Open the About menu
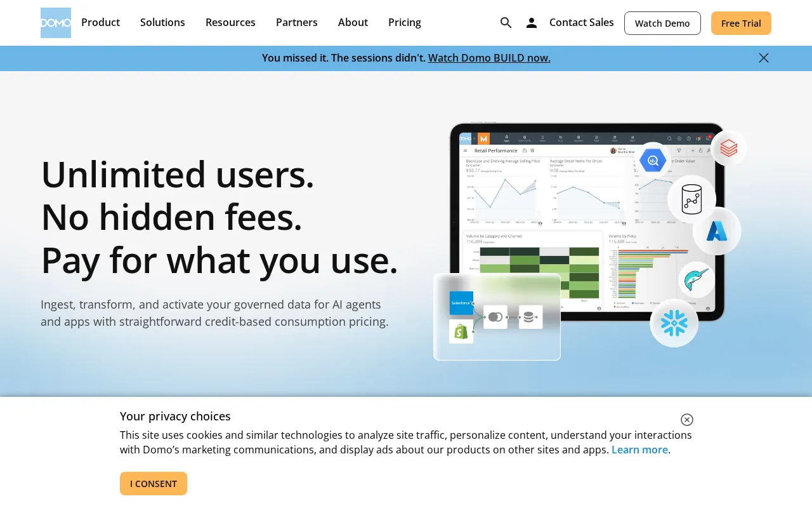This screenshot has width=812, height=508. pos(353,22)
